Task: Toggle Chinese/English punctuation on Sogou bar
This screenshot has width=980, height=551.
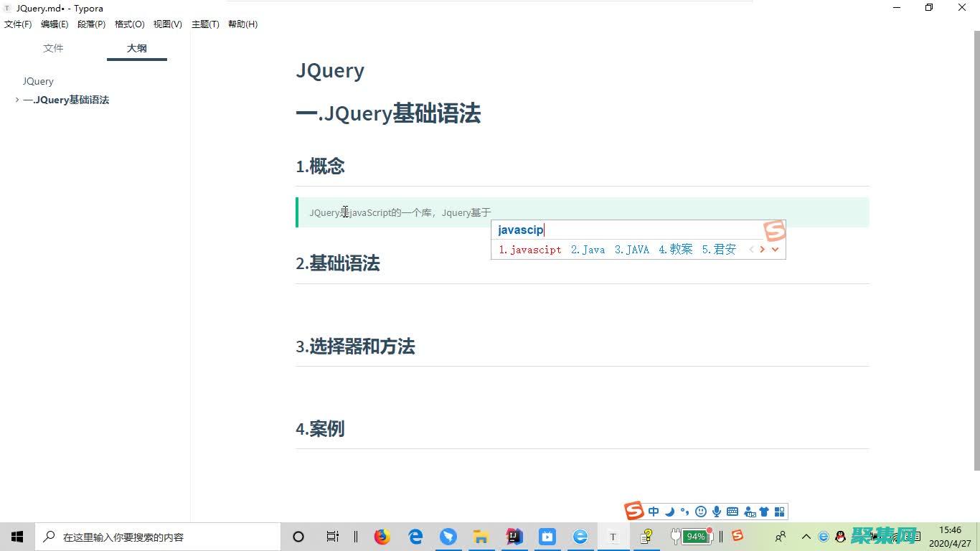Action: click(x=685, y=512)
